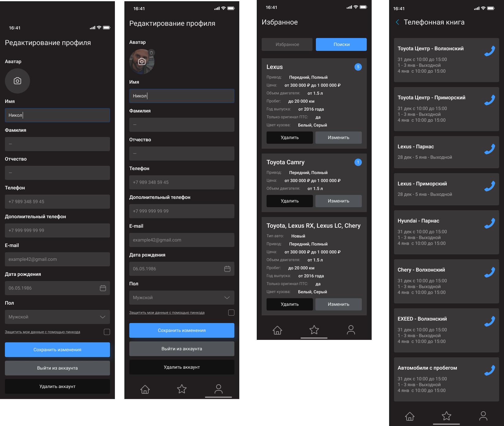Open the birth date calendar on the profile screen with bottom navigation

click(x=227, y=269)
